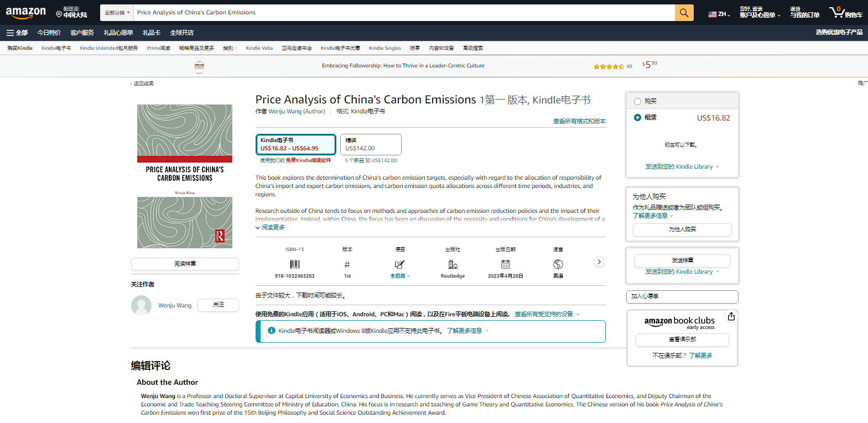
Task: Open 礼品卡 in navigation bar
Action: coord(152,33)
